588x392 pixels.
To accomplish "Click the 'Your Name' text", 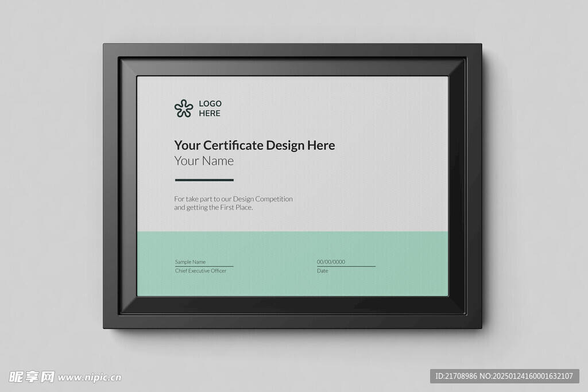I will tap(204, 161).
